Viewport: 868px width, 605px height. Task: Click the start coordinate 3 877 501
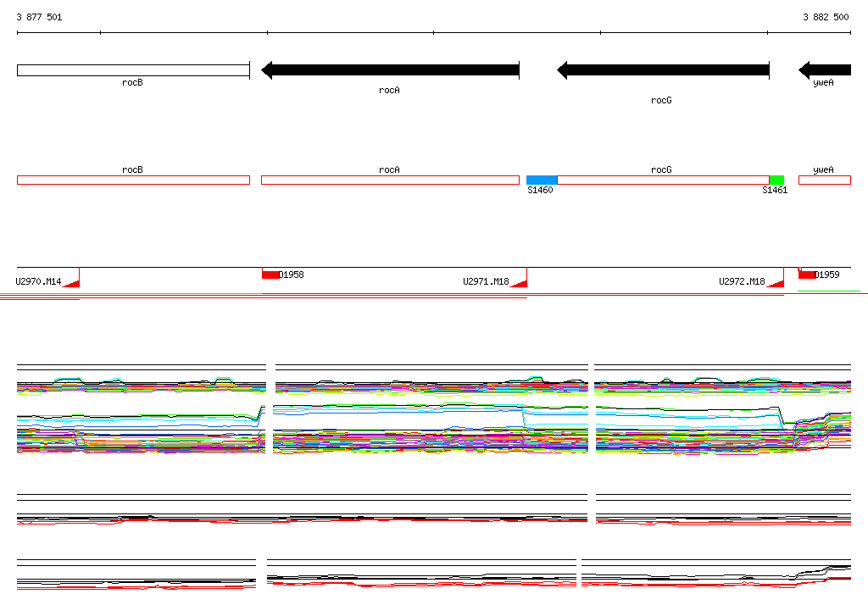point(39,17)
